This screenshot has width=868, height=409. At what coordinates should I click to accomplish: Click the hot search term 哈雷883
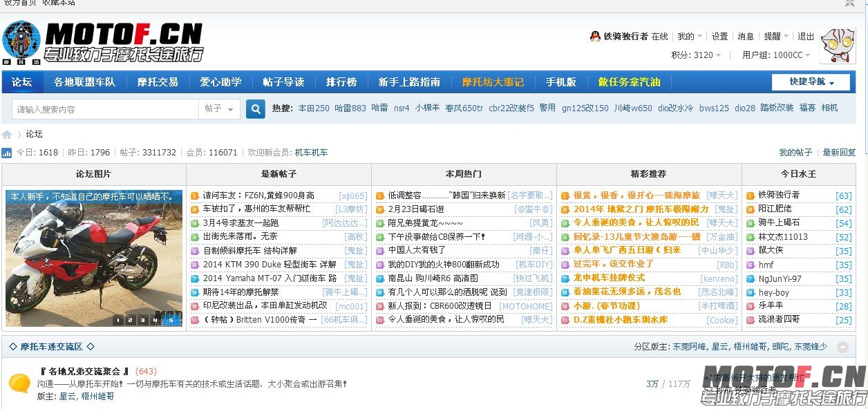click(x=350, y=108)
